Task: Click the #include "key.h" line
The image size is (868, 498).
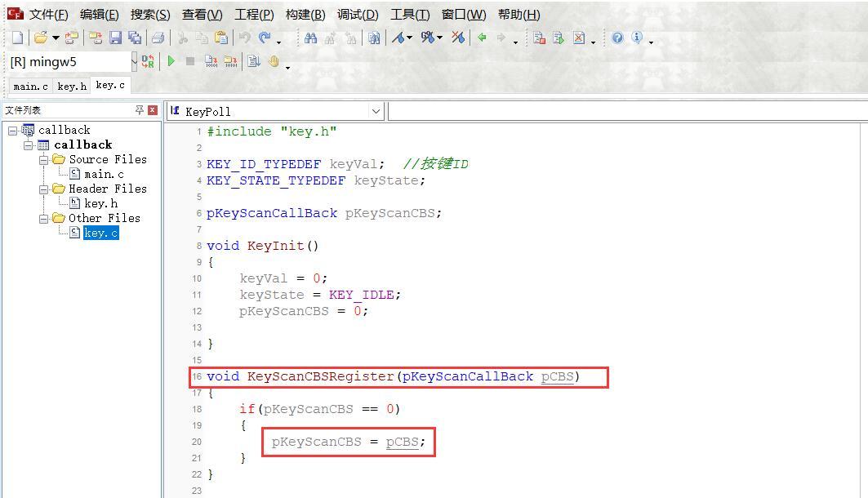Action: pyautogui.click(x=271, y=131)
